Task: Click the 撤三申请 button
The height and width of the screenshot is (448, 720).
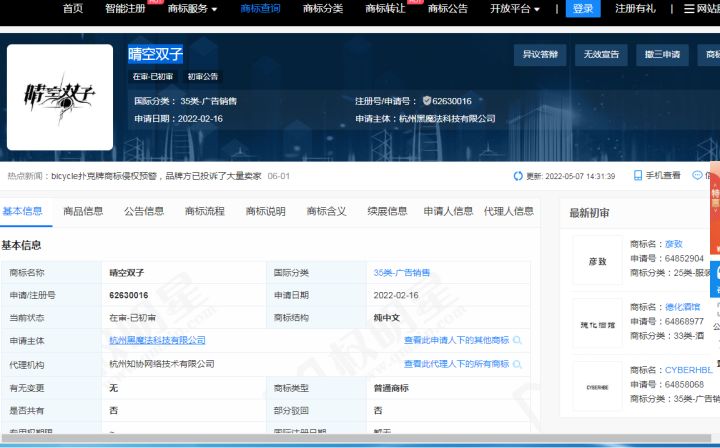Action: (x=662, y=55)
